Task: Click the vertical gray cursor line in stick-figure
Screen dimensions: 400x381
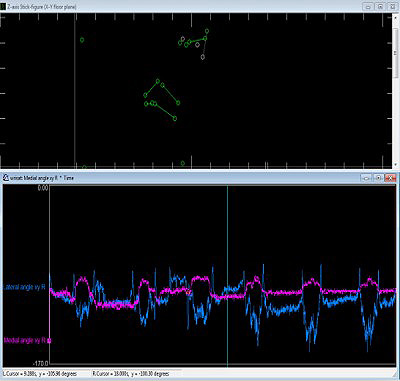Action: pos(75,90)
